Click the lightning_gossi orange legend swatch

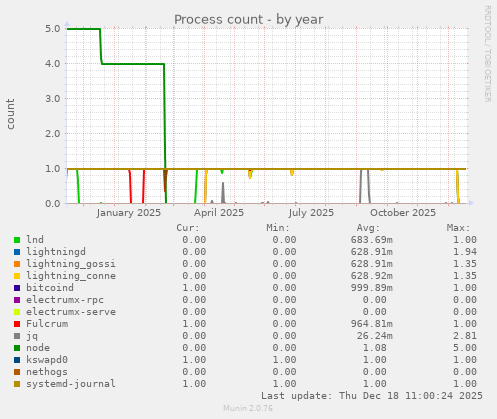tap(17, 264)
